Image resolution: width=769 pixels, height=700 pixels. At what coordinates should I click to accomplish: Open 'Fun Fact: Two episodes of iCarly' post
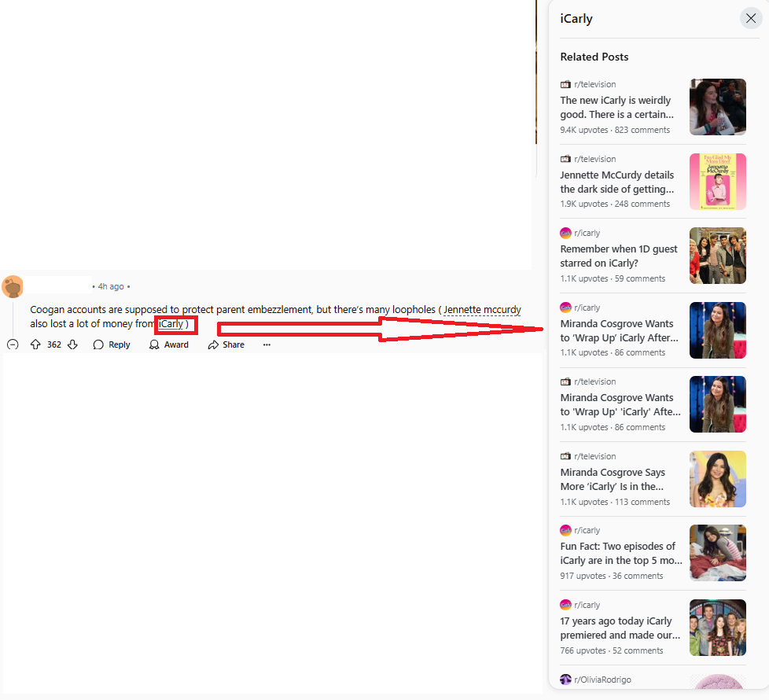click(621, 554)
